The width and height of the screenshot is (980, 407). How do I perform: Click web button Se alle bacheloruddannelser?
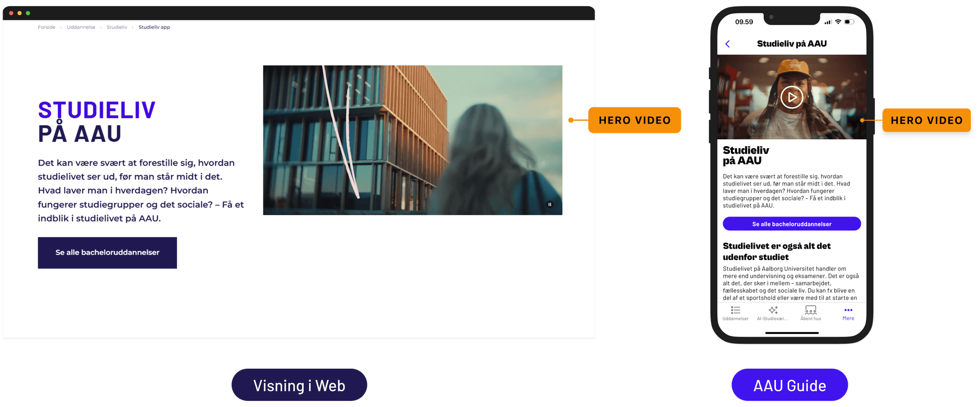tap(107, 253)
